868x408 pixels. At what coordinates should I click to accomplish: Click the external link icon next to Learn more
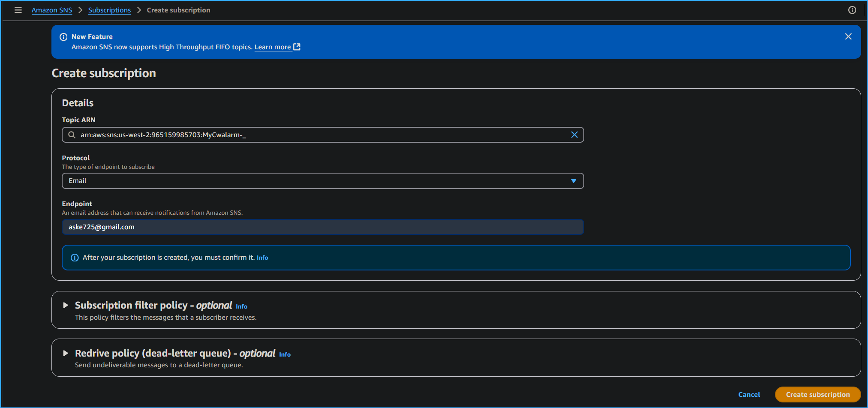[x=297, y=47]
